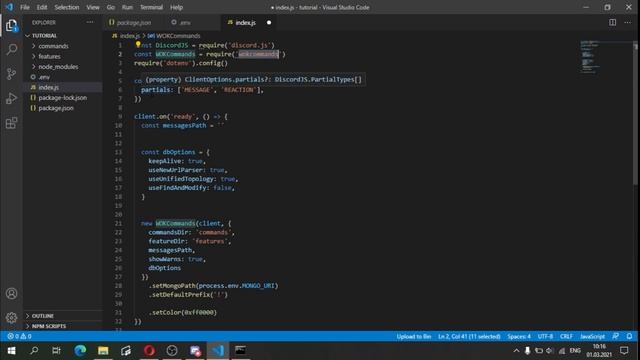Click ENG language indicator in tray
The width and height of the screenshot is (640, 360).
pyautogui.click(x=575, y=351)
